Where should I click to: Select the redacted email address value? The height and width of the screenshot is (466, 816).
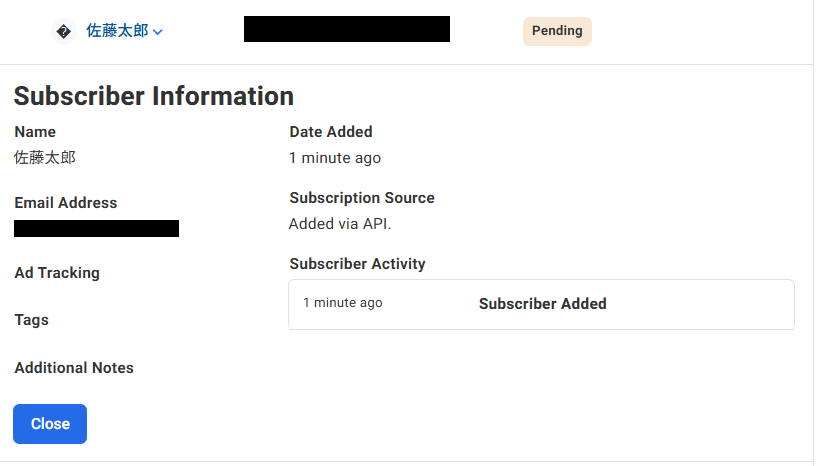pyautogui.click(x=96, y=229)
